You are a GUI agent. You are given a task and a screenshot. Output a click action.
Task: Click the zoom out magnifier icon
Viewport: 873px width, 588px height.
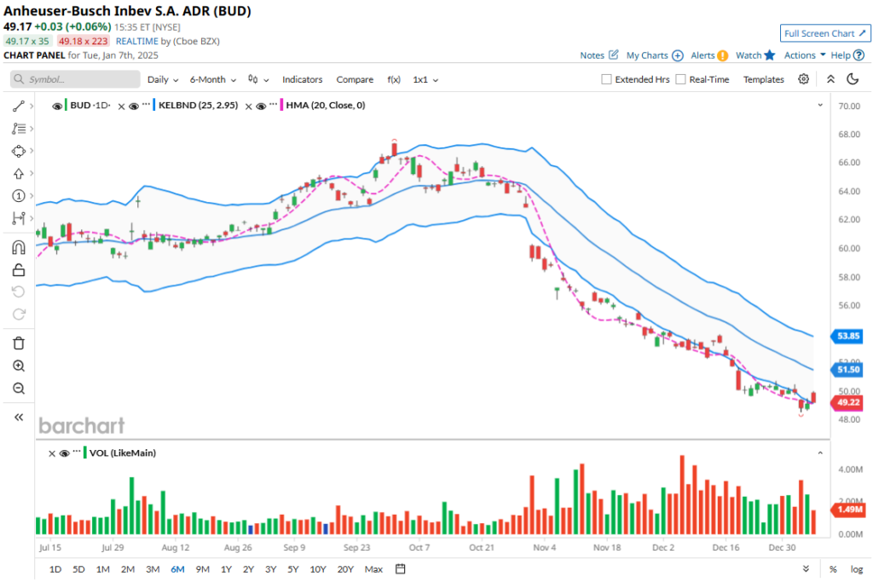[x=18, y=389]
